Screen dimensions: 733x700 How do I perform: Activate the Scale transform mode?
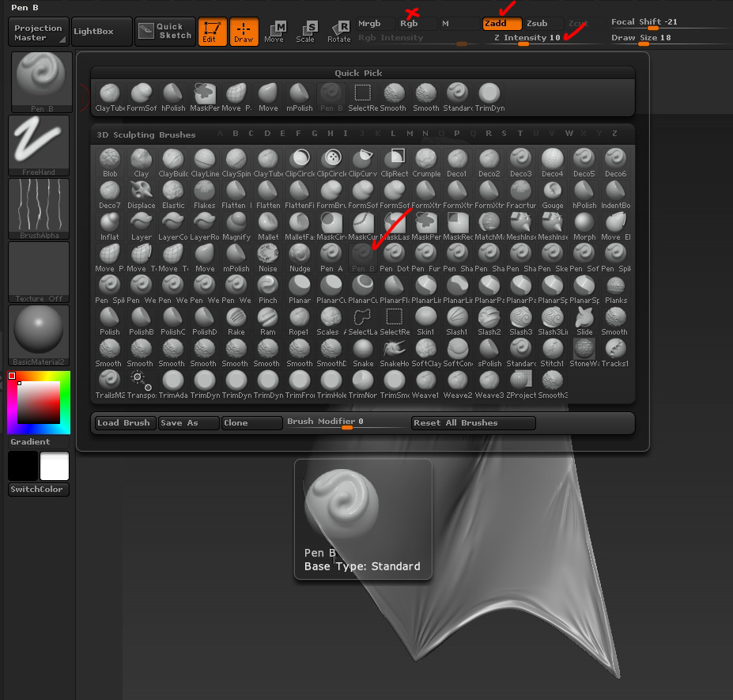coord(306,32)
